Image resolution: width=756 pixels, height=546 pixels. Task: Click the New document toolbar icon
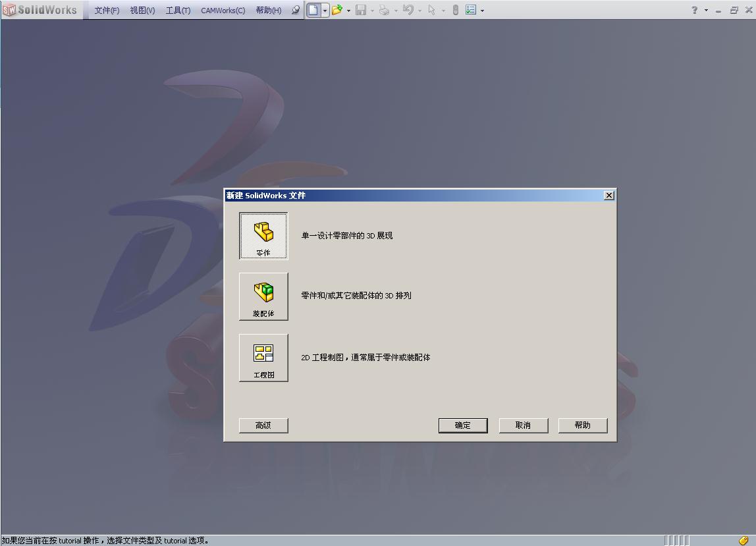pos(313,10)
